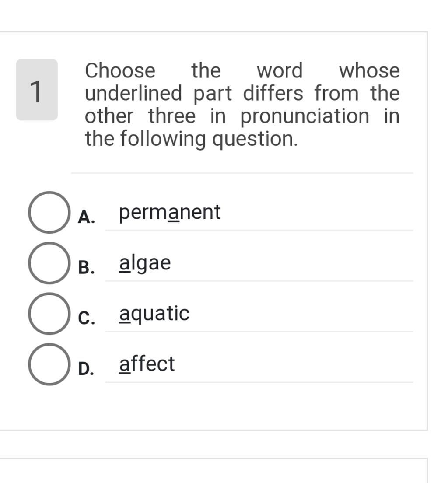Click the answer text "affect"
The height and width of the screenshot is (483, 448).
[x=147, y=364]
